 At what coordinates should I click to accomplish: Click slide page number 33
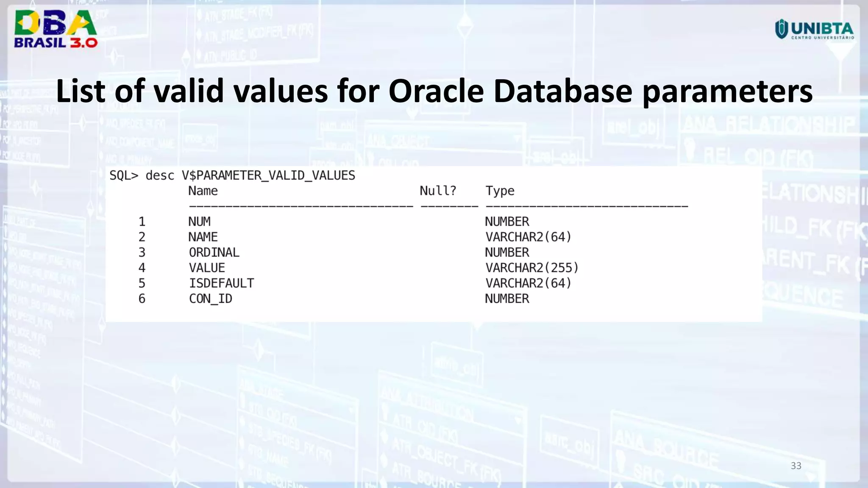pos(796,466)
